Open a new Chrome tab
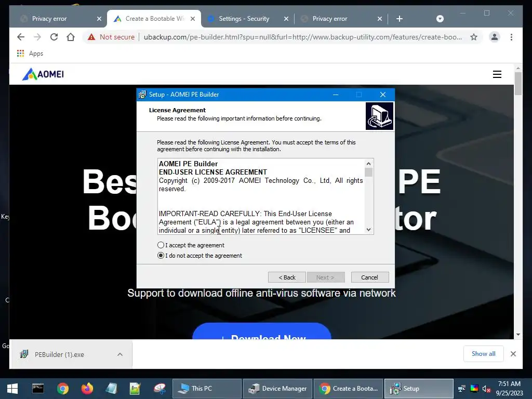This screenshot has width=532, height=399. click(x=400, y=19)
